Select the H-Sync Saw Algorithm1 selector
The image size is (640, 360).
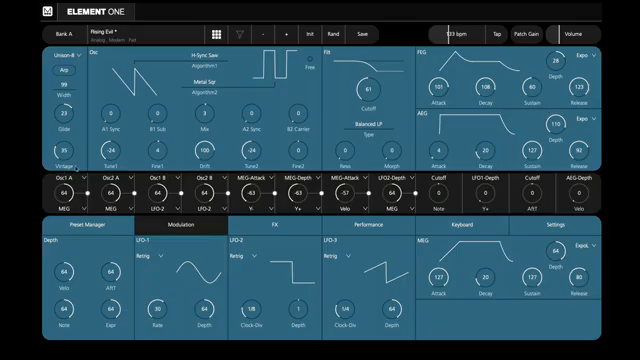[x=204, y=60]
